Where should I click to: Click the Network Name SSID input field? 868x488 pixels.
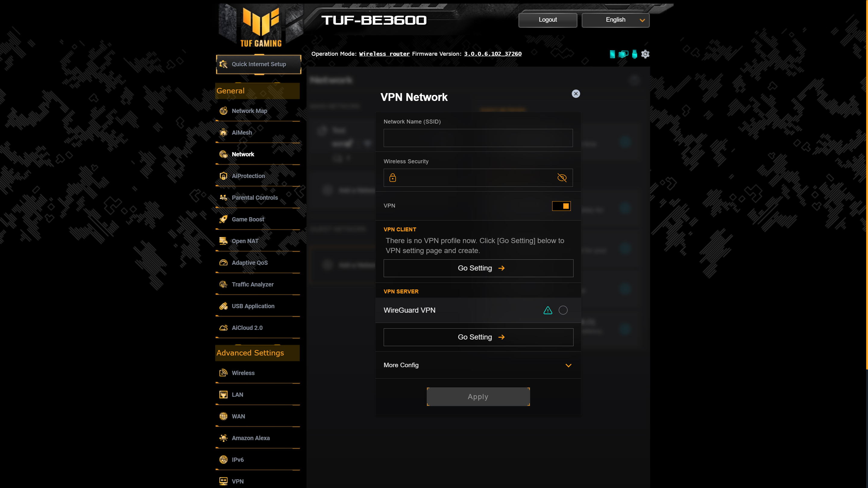[478, 138]
